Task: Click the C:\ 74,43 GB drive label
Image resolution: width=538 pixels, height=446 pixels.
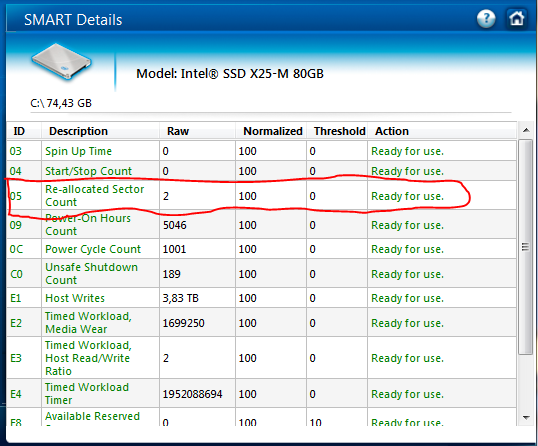Action: (x=61, y=103)
